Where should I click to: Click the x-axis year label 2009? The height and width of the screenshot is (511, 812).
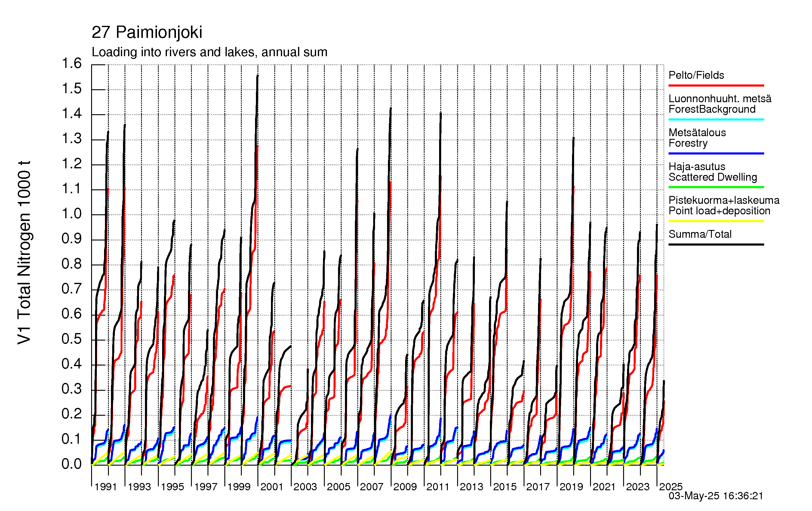(405, 487)
